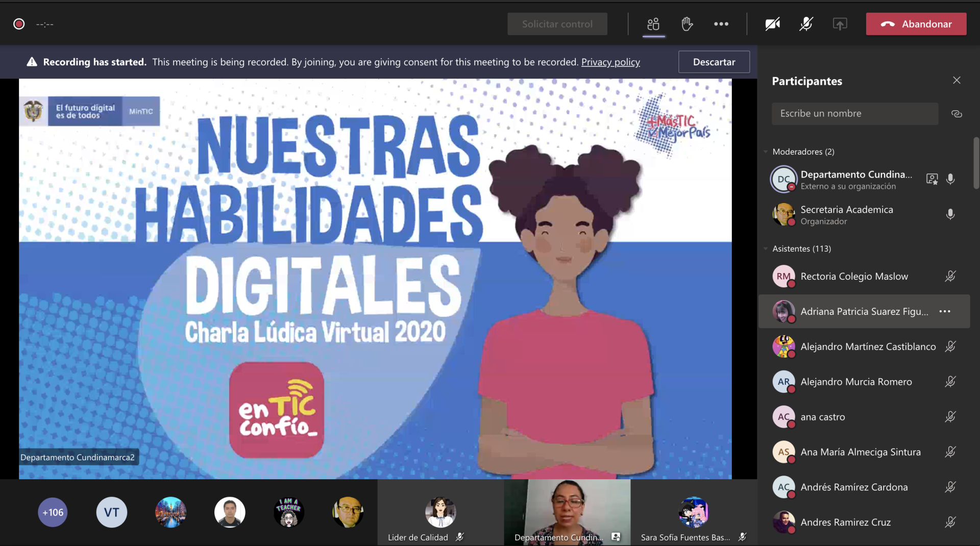The height and width of the screenshot is (546, 980).
Task: Click the Escribe un nombre search field
Action: 855,114
